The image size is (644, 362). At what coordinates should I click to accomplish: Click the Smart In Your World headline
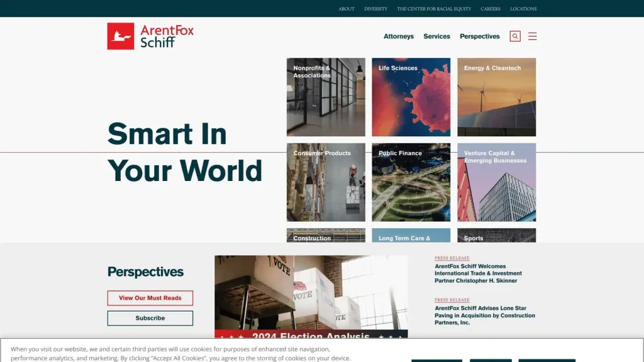click(185, 152)
